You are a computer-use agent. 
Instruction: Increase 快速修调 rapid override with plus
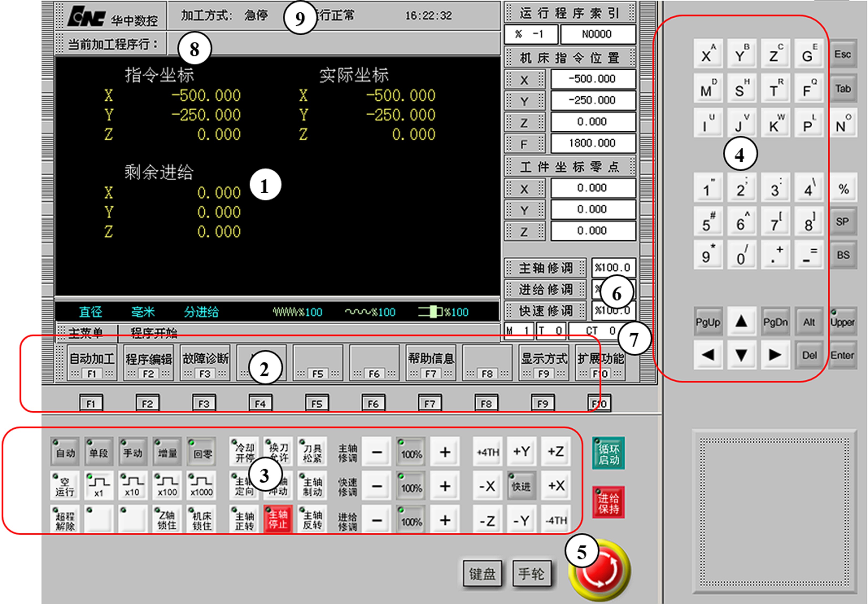tap(445, 485)
